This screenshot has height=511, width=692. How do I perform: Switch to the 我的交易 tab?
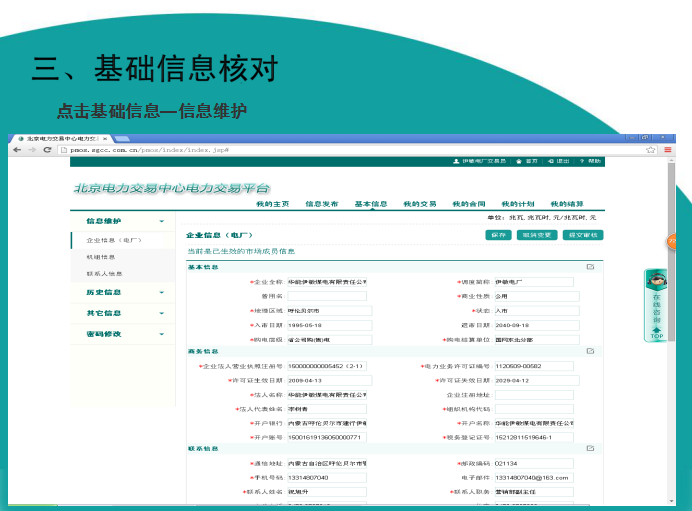coord(420,204)
